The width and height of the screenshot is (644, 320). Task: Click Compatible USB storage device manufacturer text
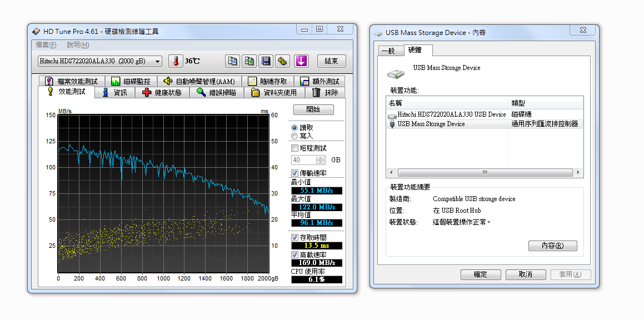(474, 199)
